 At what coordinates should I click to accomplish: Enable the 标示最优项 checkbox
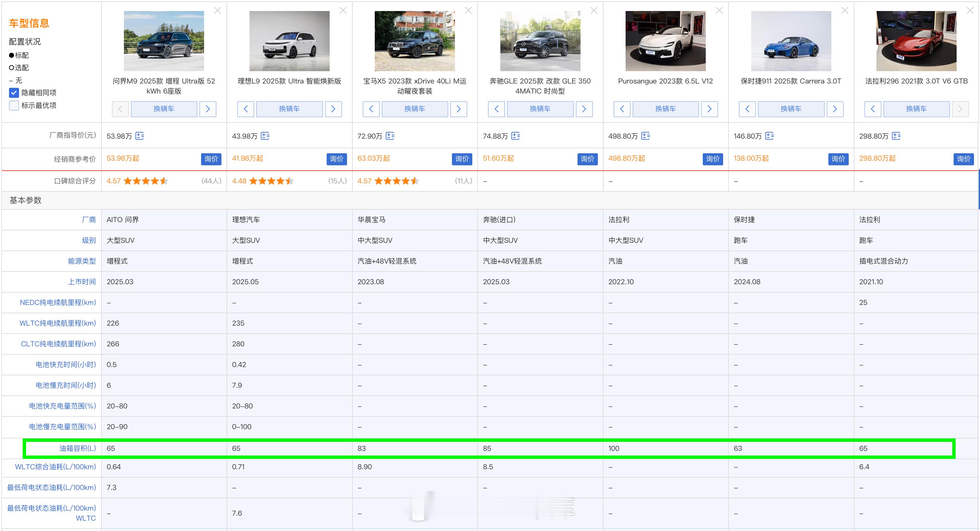(14, 105)
